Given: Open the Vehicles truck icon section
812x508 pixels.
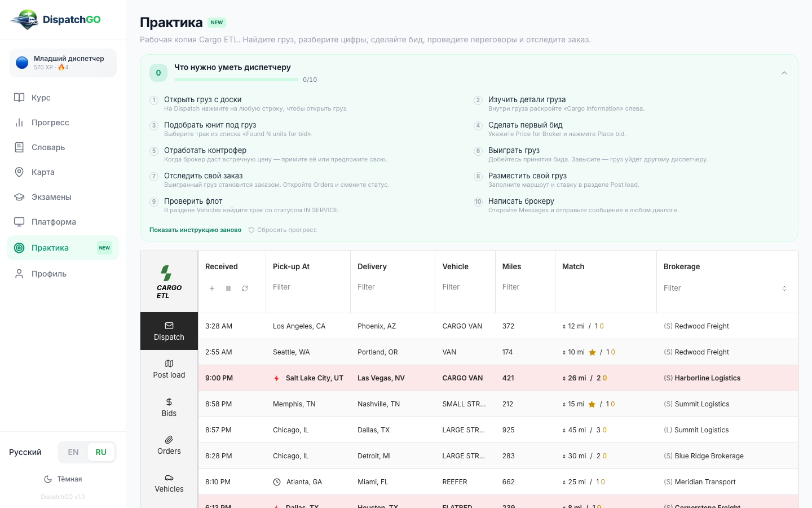Looking at the screenshot, I should point(169,483).
